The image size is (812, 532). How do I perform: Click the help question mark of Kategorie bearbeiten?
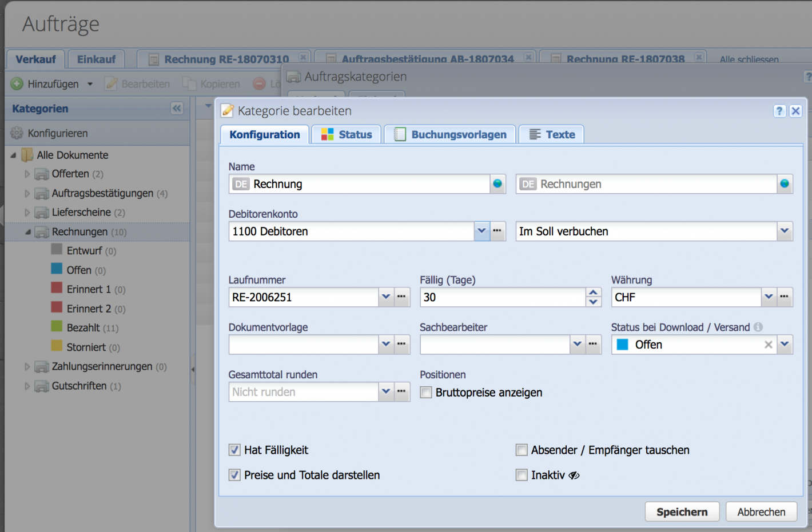click(779, 111)
